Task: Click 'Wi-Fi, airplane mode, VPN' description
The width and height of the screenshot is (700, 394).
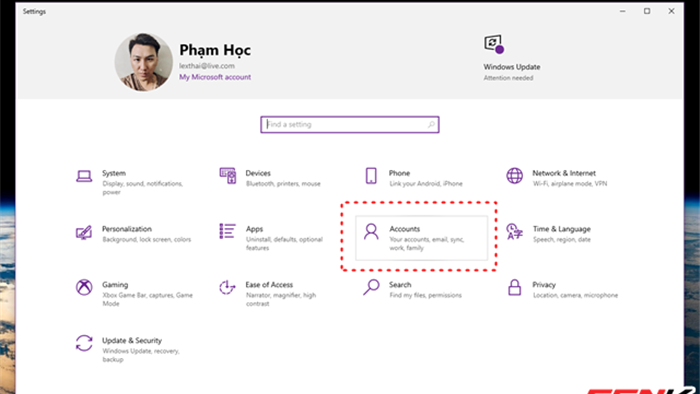Action: tap(570, 184)
